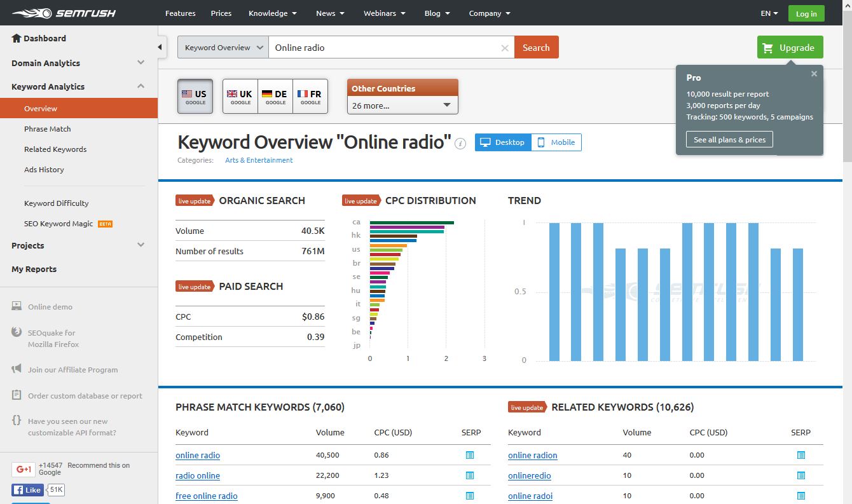Open My Reports
The image size is (852, 504).
(x=34, y=269)
